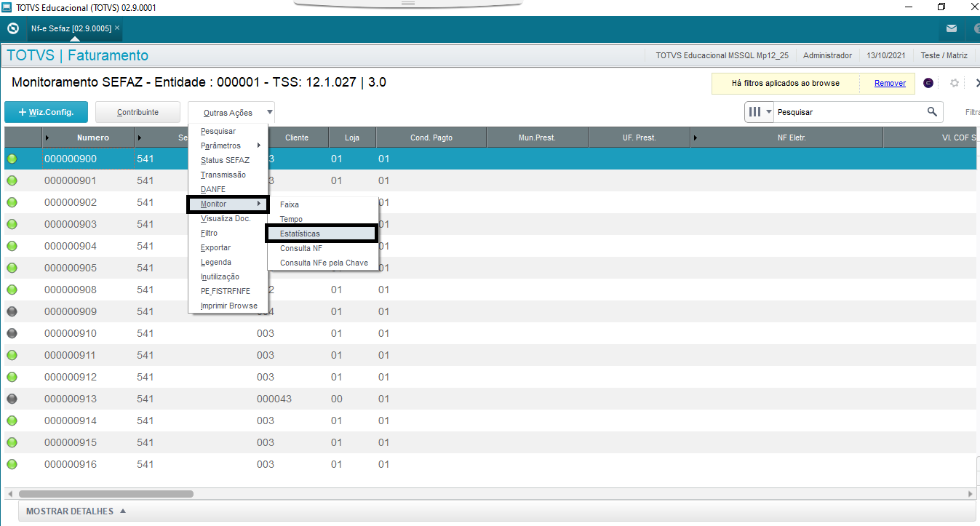
Task: Click the green status icon of row 000000901
Action: (12, 180)
